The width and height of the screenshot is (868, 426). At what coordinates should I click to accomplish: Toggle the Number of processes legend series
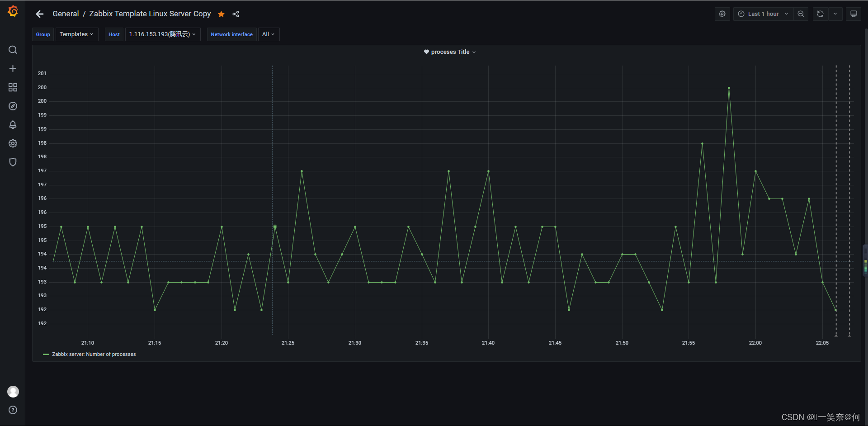point(94,355)
